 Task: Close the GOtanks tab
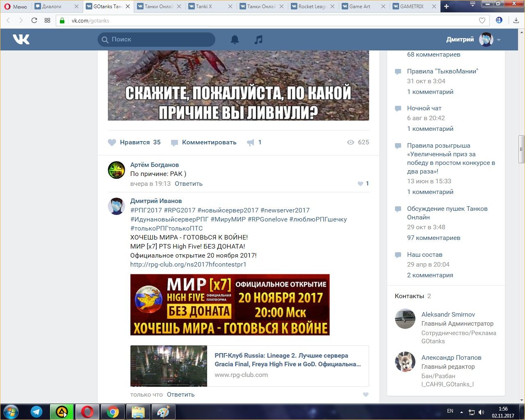(x=128, y=7)
